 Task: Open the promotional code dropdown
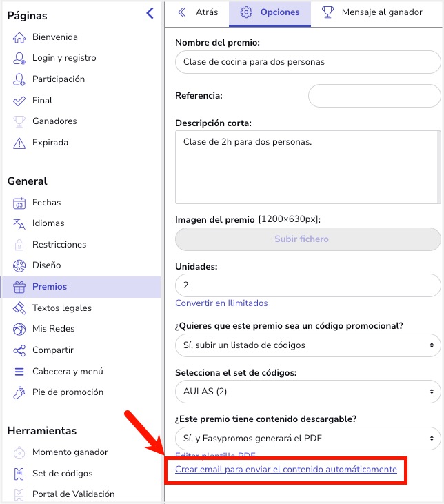tap(308, 345)
